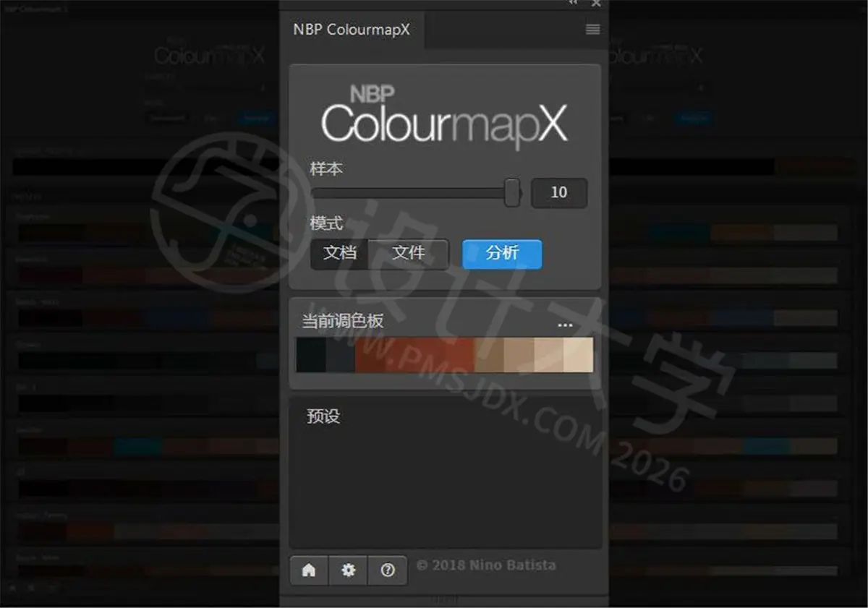Choose the 文件 mode
868x608 pixels.
(409, 254)
